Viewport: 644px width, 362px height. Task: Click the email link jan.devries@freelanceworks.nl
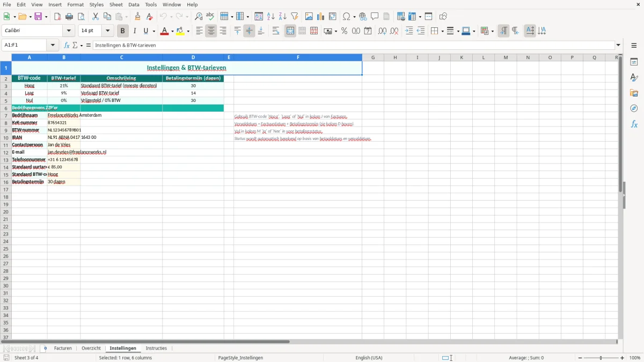77,152
